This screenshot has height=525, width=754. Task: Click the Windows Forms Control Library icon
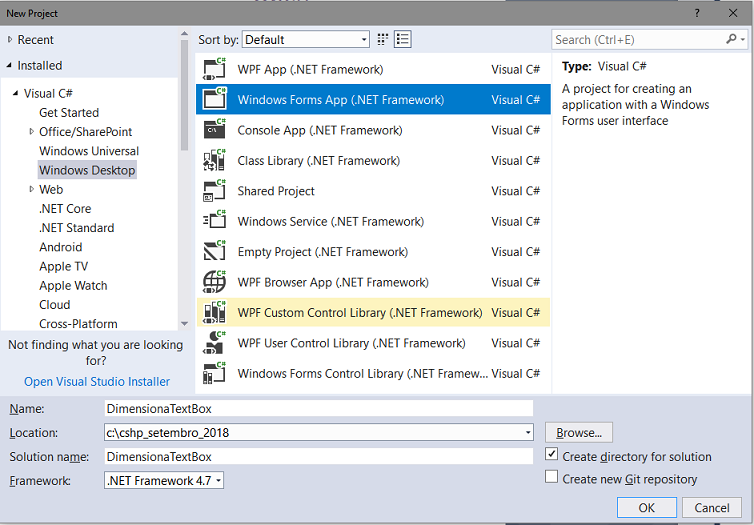tap(214, 373)
